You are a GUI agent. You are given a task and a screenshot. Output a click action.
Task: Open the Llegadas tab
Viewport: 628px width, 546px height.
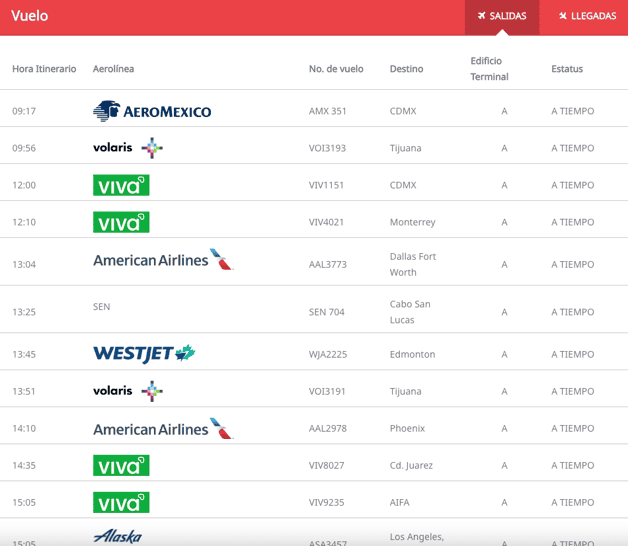[x=587, y=16]
